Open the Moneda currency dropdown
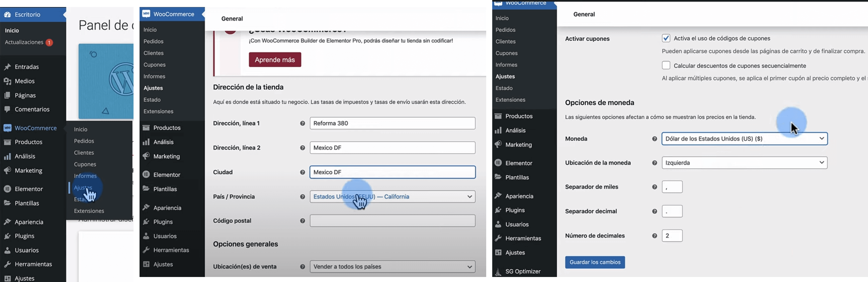868x282 pixels. coord(744,139)
